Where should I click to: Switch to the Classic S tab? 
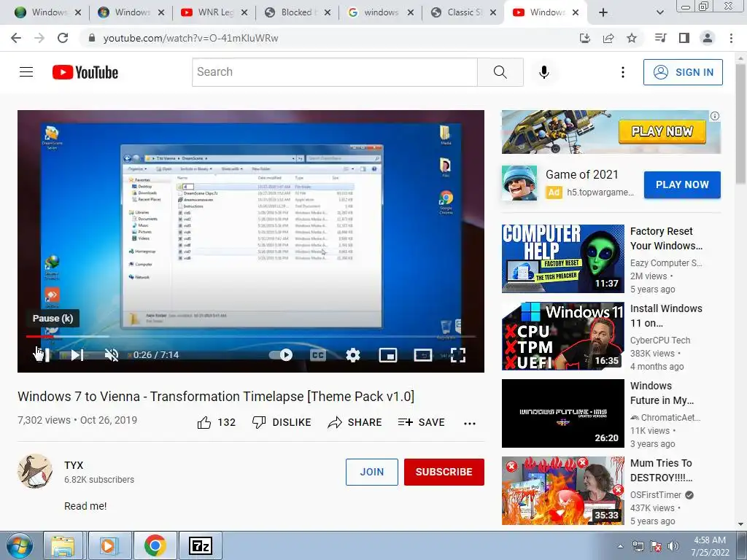463,12
